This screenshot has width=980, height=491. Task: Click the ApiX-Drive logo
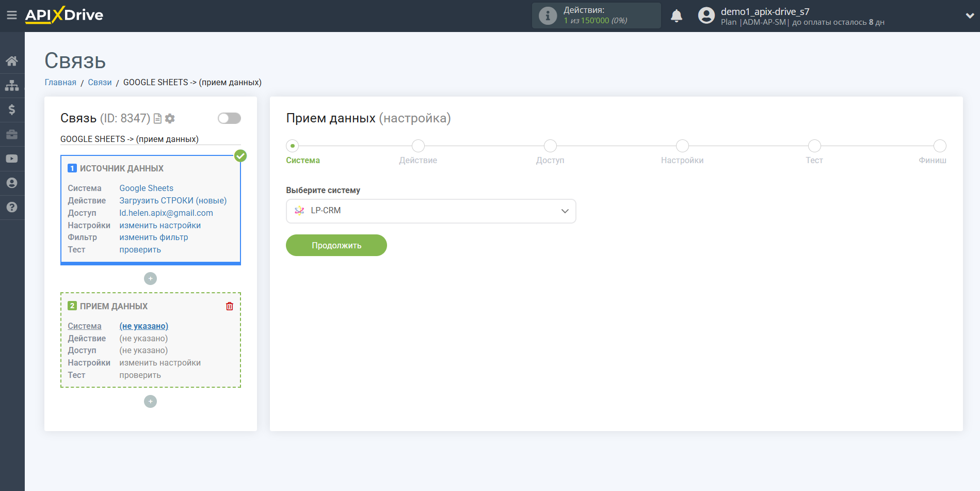click(64, 15)
